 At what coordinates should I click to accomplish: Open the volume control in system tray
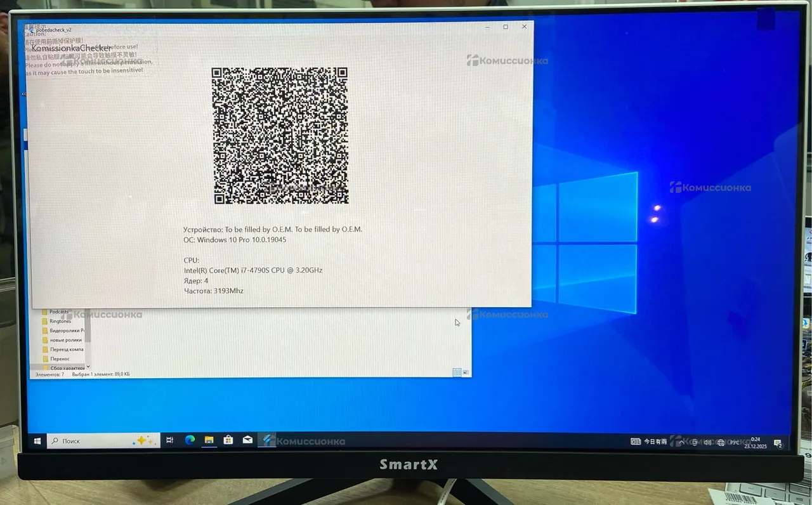(707, 442)
